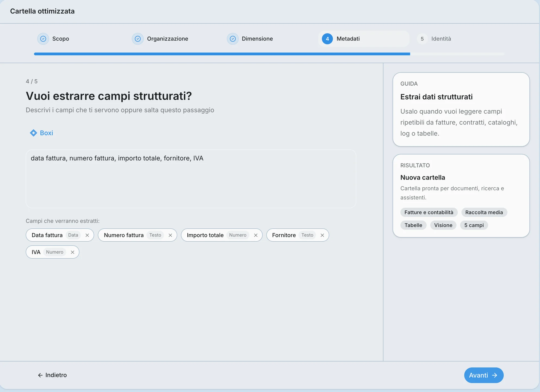
Task: Click the 5 campi tag
Action: (474, 225)
